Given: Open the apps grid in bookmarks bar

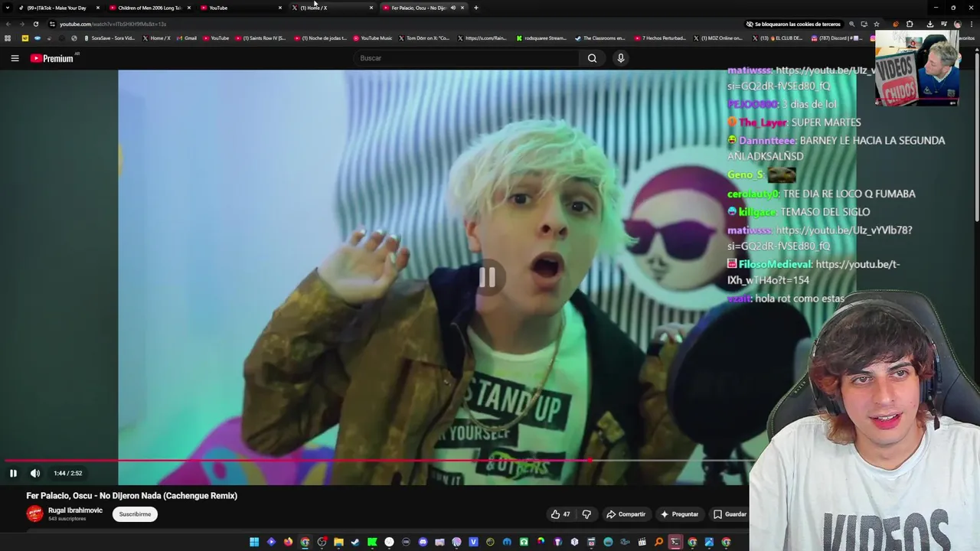Looking at the screenshot, I should click(8, 38).
